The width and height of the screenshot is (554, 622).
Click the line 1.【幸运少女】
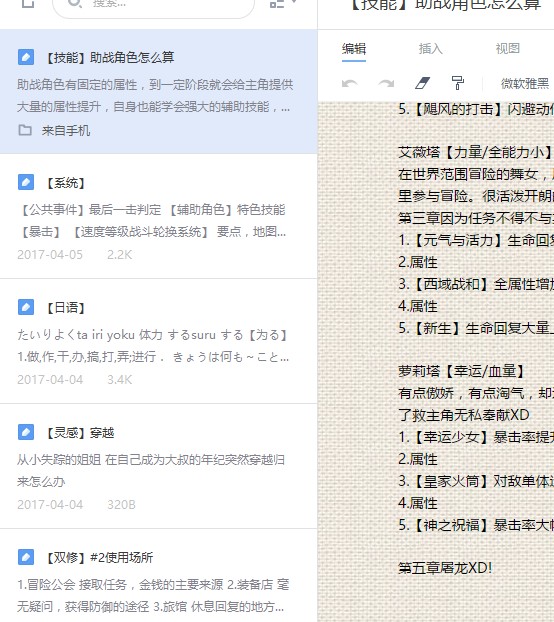pos(476,437)
